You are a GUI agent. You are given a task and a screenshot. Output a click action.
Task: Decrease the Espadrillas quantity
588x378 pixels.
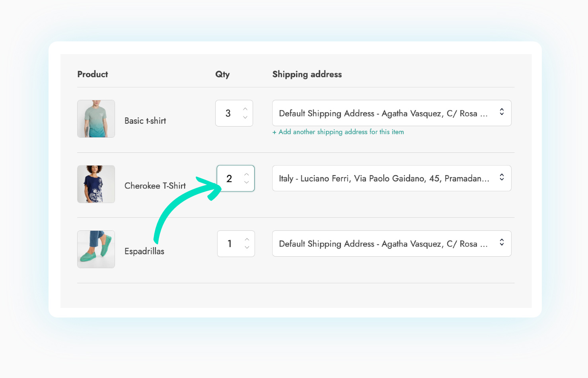tap(247, 248)
